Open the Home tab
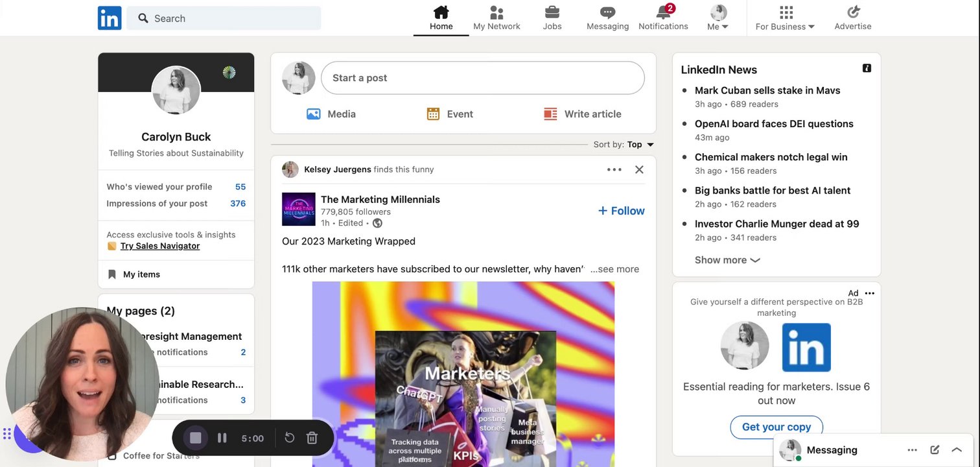The width and height of the screenshot is (980, 467). click(441, 18)
